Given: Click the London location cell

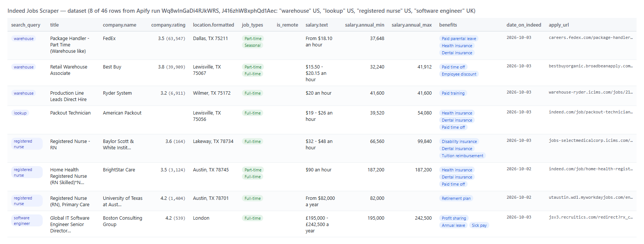Looking at the screenshot, I should tap(201, 218).
